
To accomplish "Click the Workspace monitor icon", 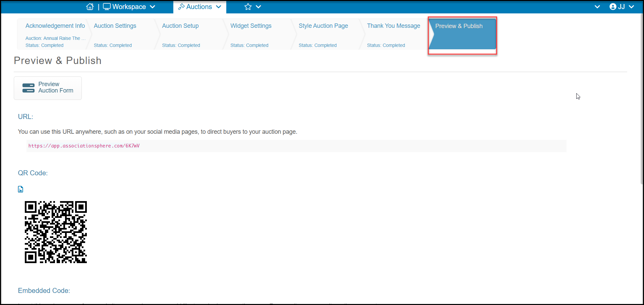I will (x=107, y=7).
